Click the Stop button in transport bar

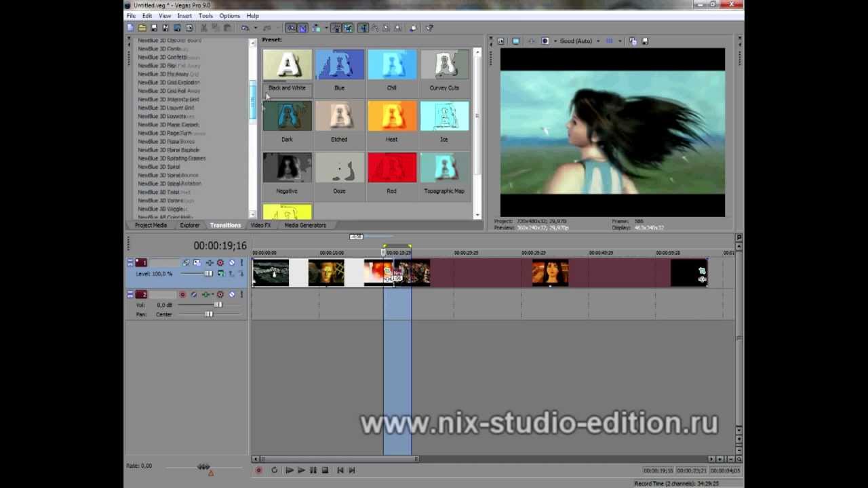[x=325, y=470]
